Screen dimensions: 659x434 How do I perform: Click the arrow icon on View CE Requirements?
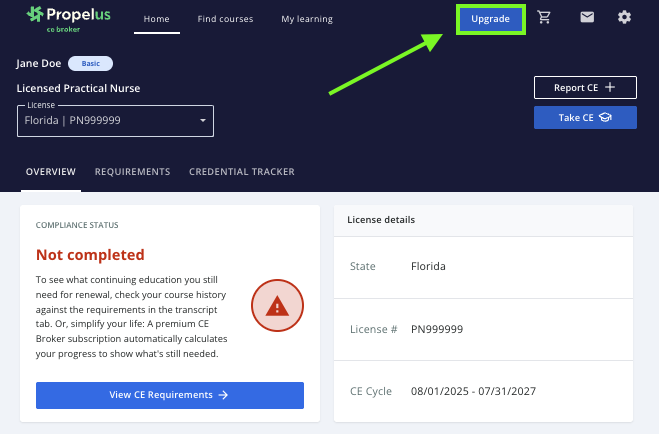224,395
